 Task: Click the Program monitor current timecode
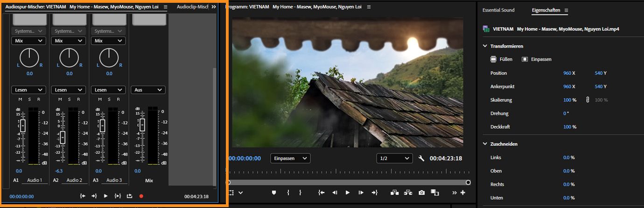[245, 158]
